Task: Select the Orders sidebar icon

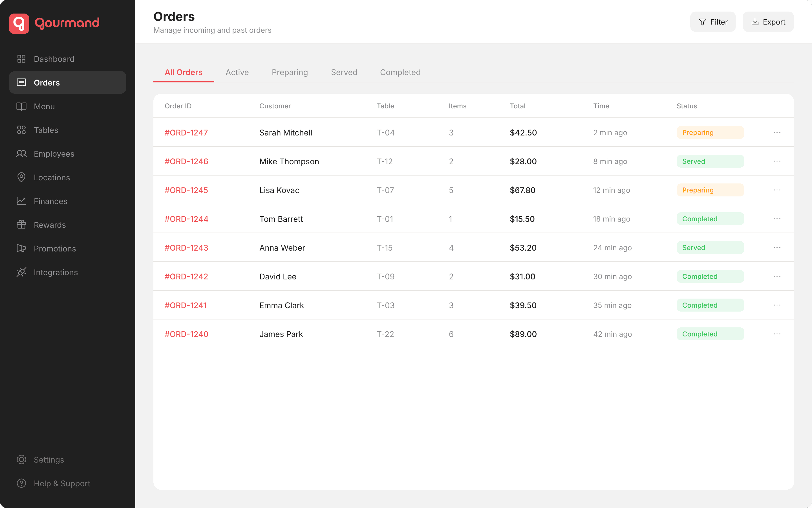Action: tap(21, 82)
